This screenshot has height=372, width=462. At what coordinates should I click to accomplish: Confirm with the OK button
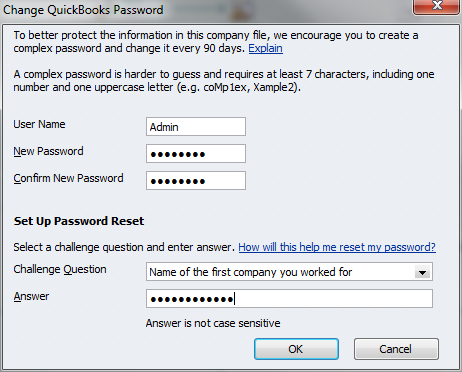[x=296, y=349]
